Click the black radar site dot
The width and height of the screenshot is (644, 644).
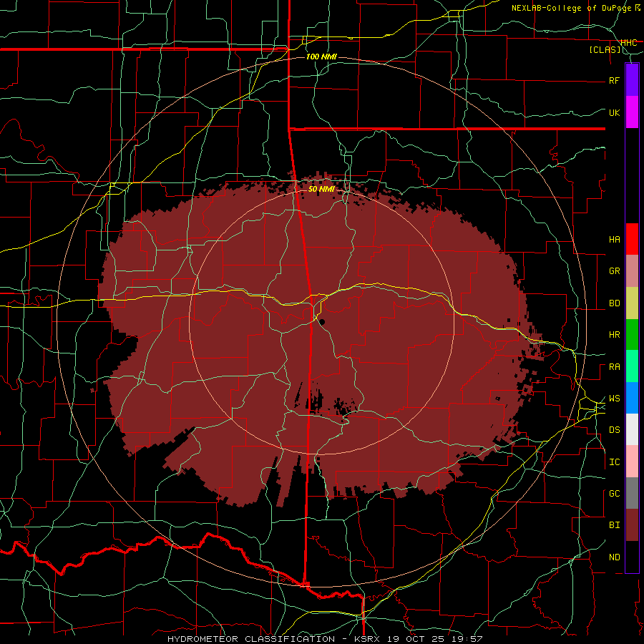pyautogui.click(x=322, y=322)
